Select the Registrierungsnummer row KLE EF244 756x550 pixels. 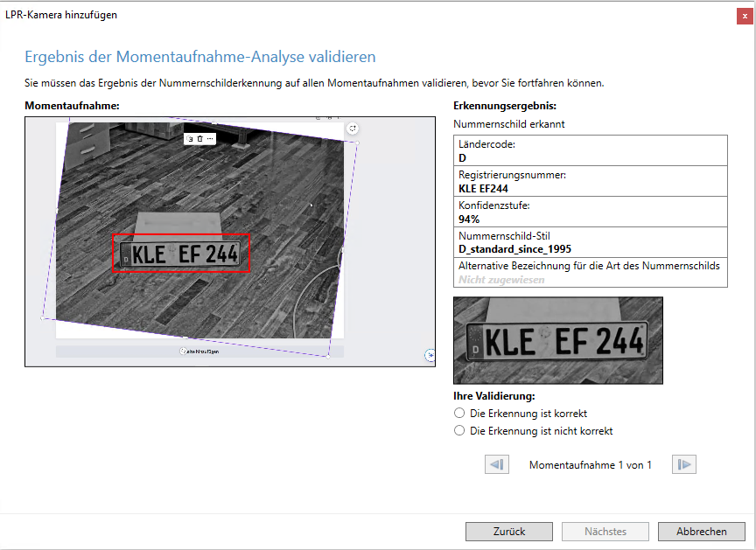(x=591, y=181)
